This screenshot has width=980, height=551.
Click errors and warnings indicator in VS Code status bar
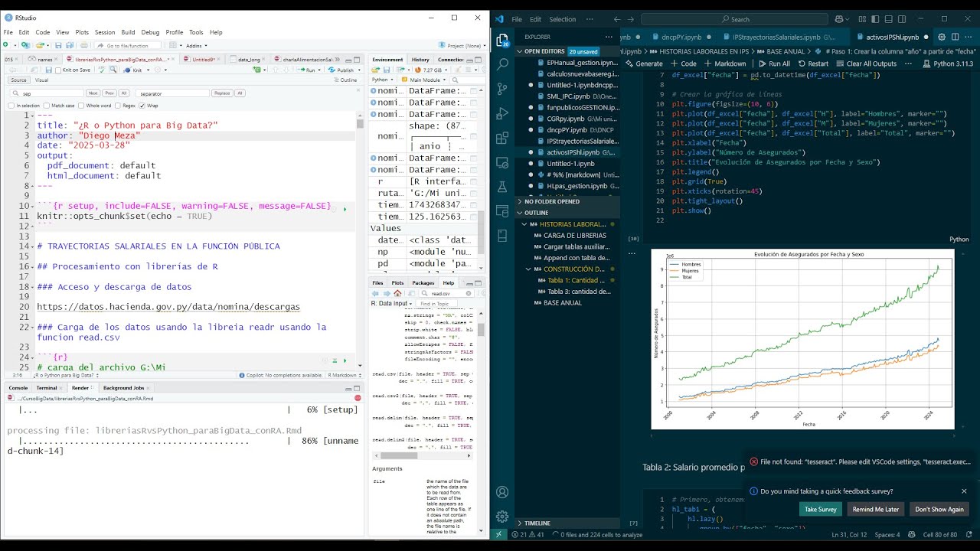530,534
